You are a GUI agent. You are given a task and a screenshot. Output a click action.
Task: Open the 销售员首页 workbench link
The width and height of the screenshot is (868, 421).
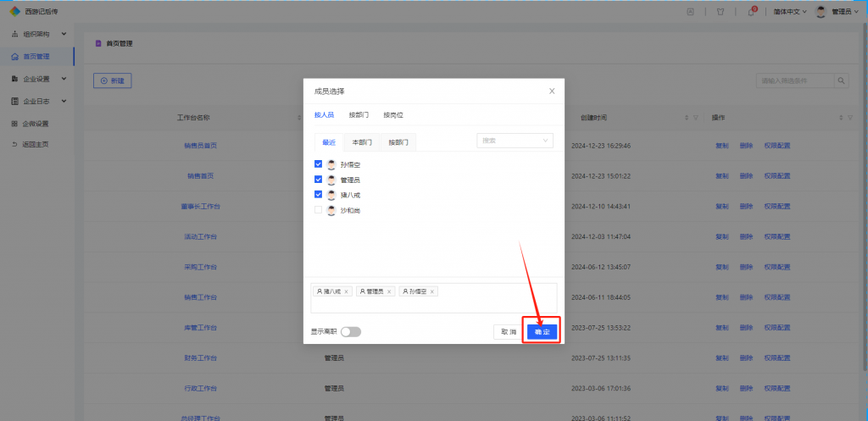pyautogui.click(x=200, y=146)
